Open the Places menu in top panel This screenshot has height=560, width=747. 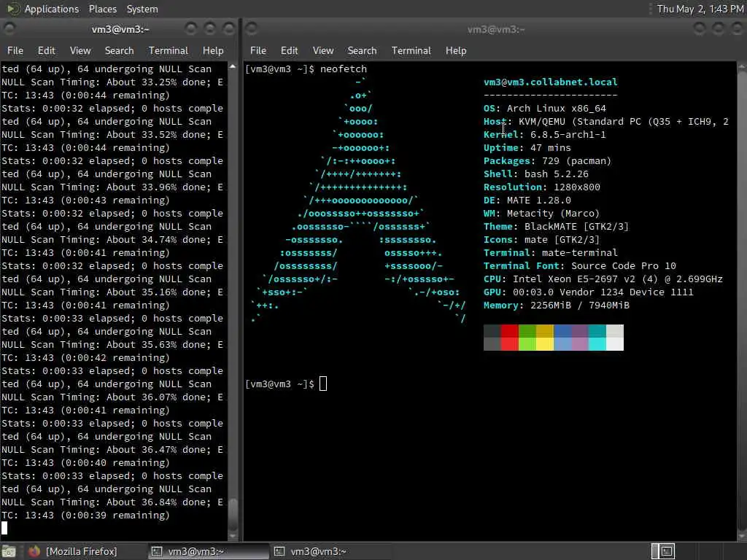102,9
